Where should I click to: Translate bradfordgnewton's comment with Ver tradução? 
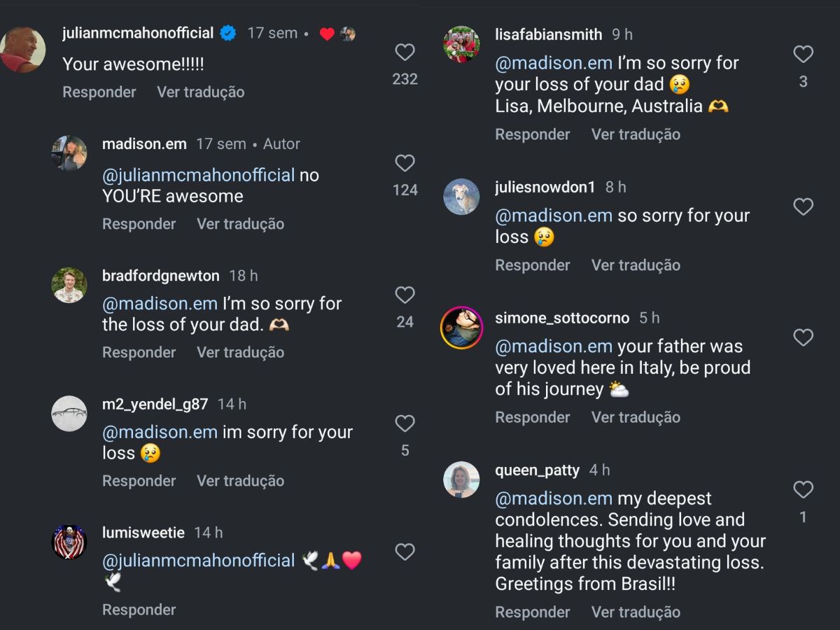[x=240, y=352]
